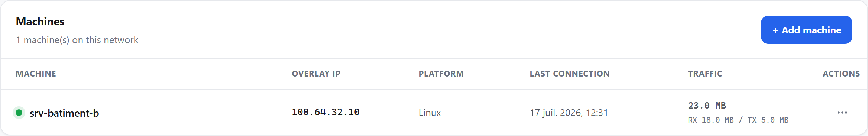Viewport: 868px width, 136px height.
Task: Click the 23.0 MB total traffic value
Action: pos(707,106)
